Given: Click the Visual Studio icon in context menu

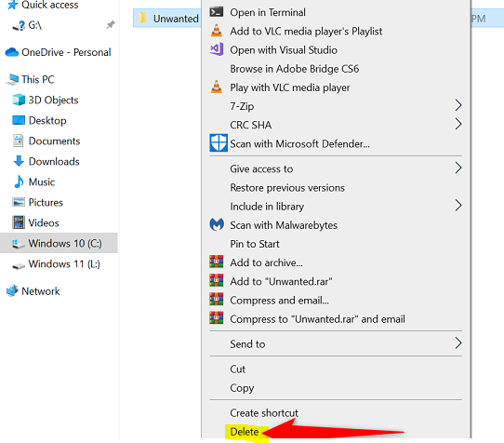Looking at the screenshot, I should point(217,50).
